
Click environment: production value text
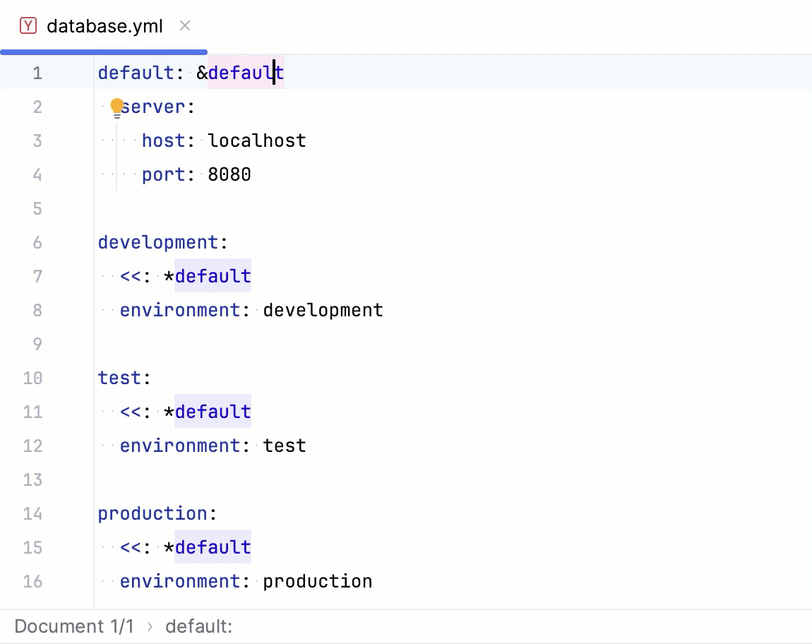317,581
